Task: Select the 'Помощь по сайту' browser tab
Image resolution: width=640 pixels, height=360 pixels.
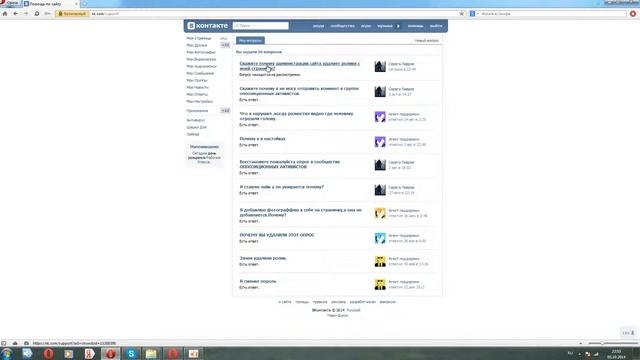Action: click(x=51, y=4)
